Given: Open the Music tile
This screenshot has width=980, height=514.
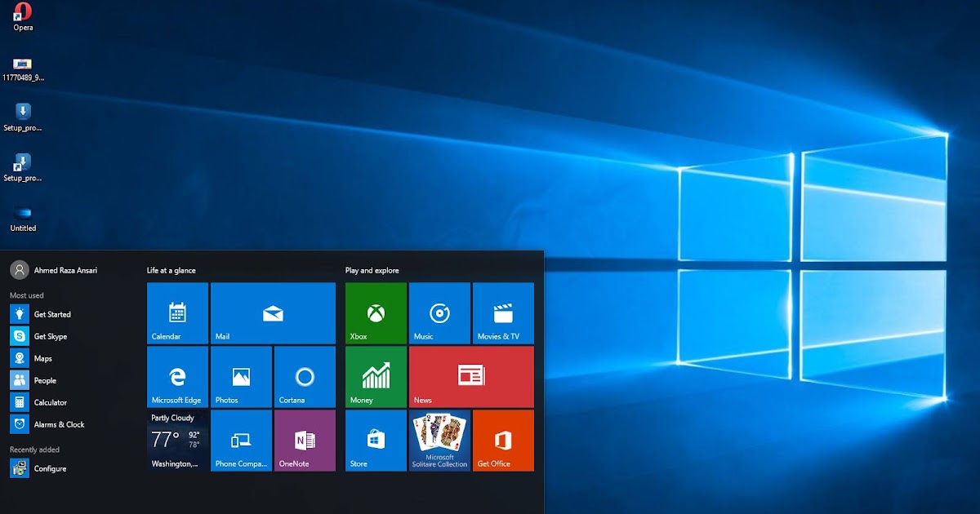Looking at the screenshot, I should [x=439, y=313].
